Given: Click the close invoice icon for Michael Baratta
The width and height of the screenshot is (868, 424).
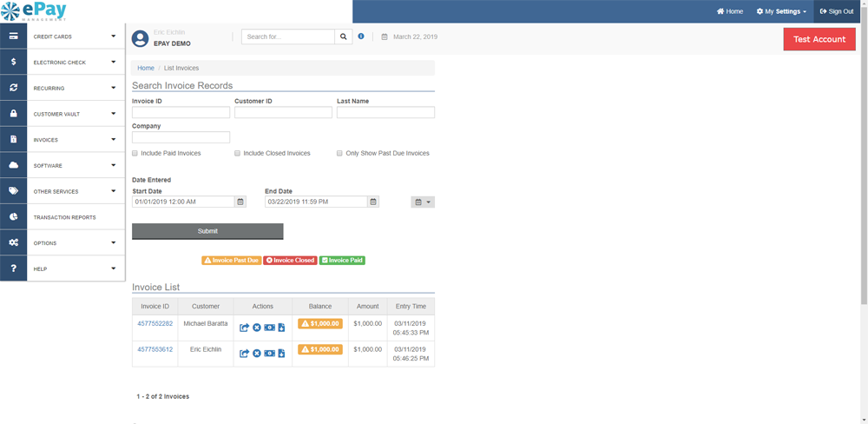Looking at the screenshot, I should click(257, 328).
